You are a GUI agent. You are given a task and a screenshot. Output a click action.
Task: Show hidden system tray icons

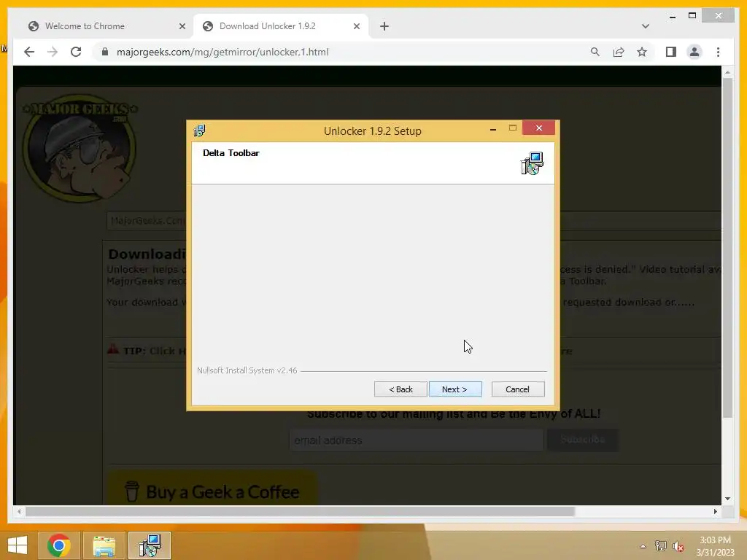[x=643, y=546]
